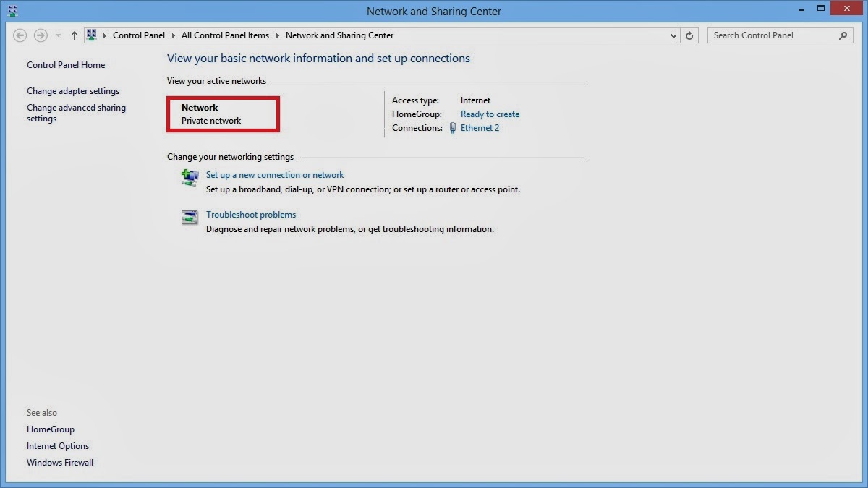Screen dimensions: 868x488
Task: Select the Network and Sharing Center breadcrumb
Action: click(x=340, y=35)
